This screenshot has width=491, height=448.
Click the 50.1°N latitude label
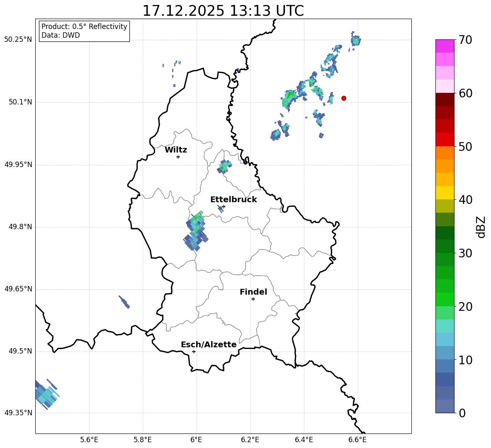click(x=20, y=102)
